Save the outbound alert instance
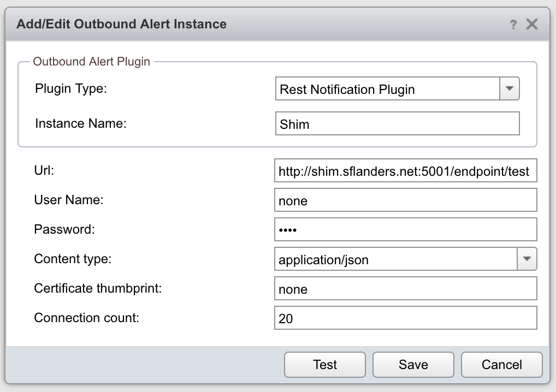 point(413,365)
